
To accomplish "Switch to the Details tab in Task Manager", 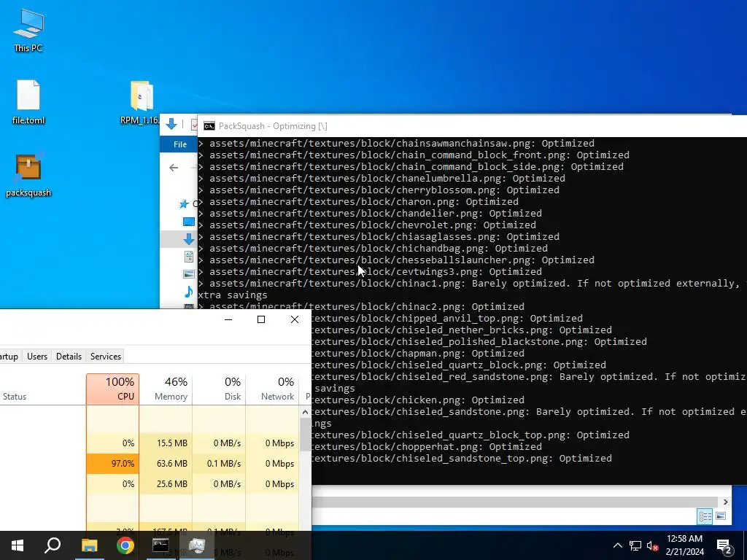I will [69, 356].
